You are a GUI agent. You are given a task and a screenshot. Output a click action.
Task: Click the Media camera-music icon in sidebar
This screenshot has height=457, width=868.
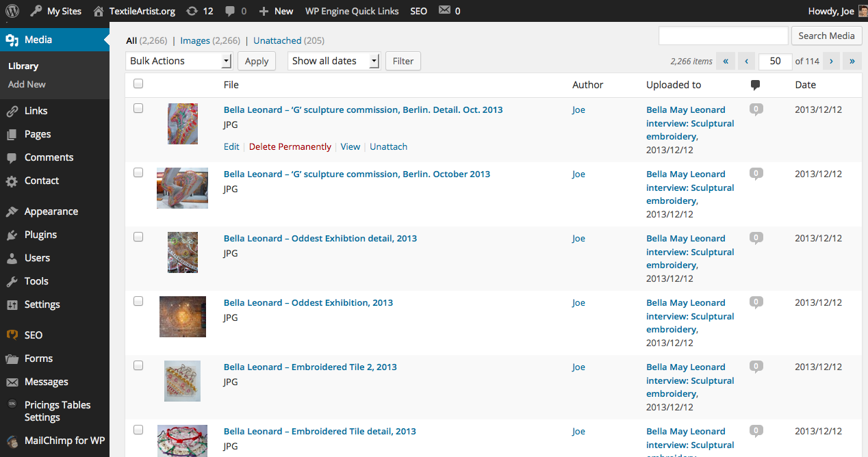pos(12,40)
